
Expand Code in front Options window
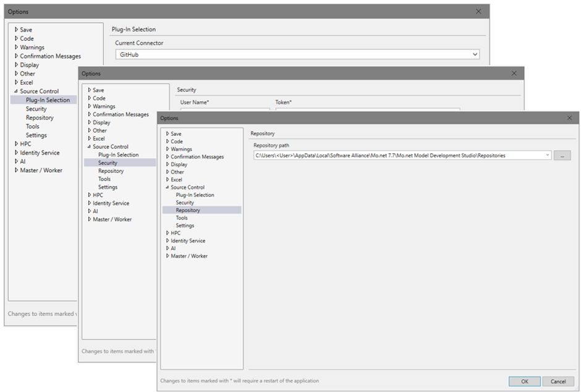tap(168, 141)
